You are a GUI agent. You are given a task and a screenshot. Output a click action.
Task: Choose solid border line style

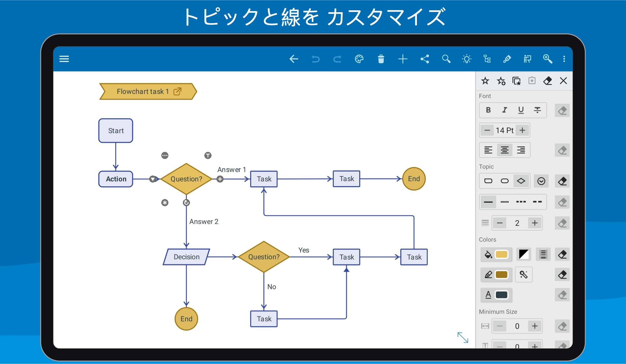point(488,202)
